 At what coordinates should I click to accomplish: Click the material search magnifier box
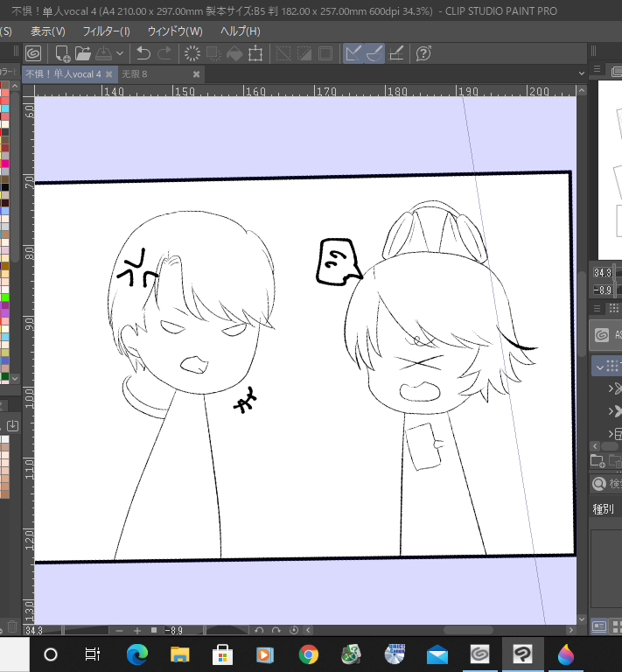coord(606,484)
